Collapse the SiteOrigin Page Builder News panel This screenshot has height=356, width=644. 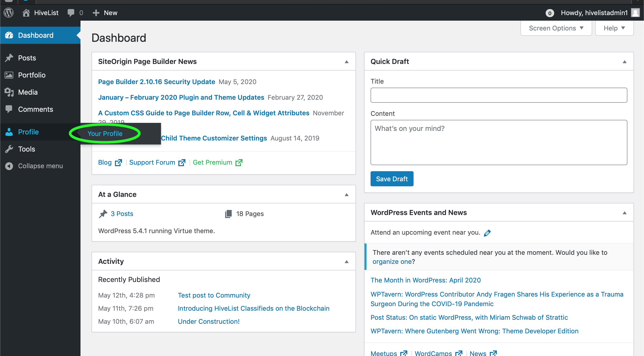point(347,62)
